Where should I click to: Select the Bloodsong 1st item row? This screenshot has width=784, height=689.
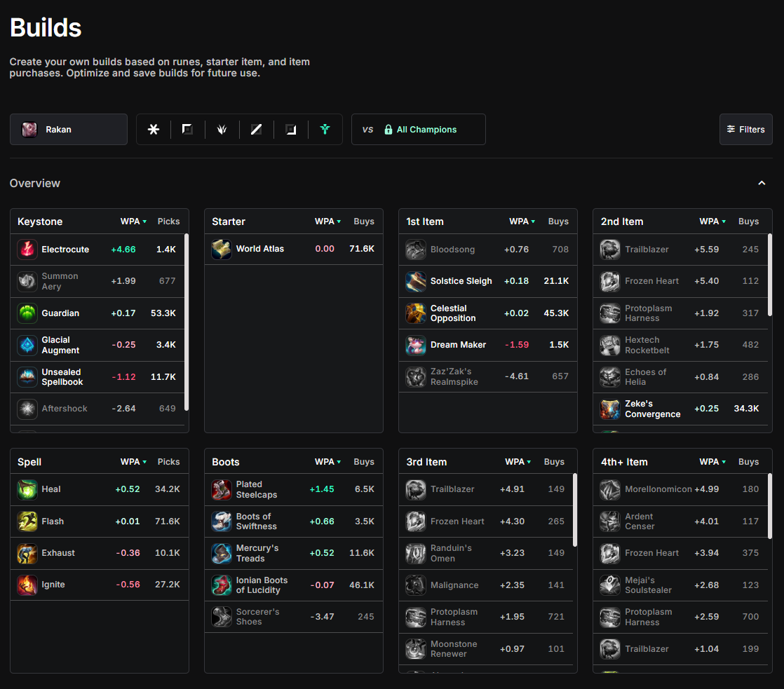pyautogui.click(x=488, y=250)
